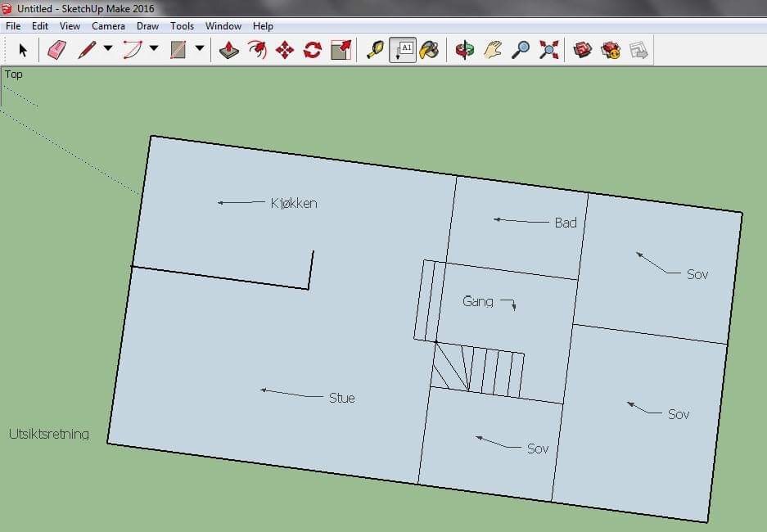The image size is (767, 532).
Task: Open the 3D Warehouse toolbar icon
Action: (x=583, y=51)
